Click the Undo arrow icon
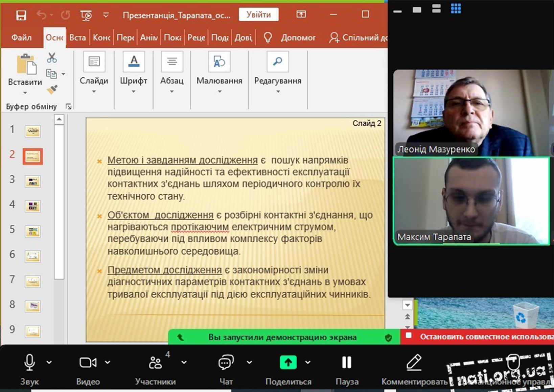The height and width of the screenshot is (392, 554). click(41, 15)
